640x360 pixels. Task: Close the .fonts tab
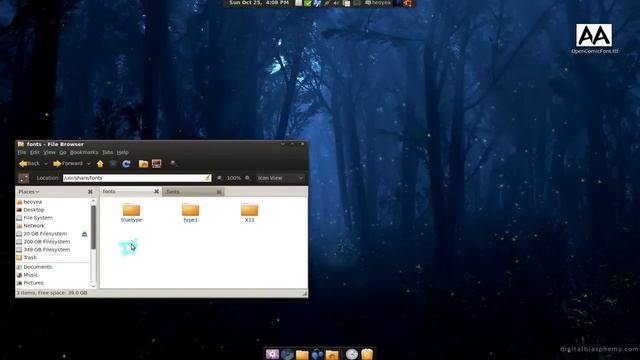[x=219, y=192]
